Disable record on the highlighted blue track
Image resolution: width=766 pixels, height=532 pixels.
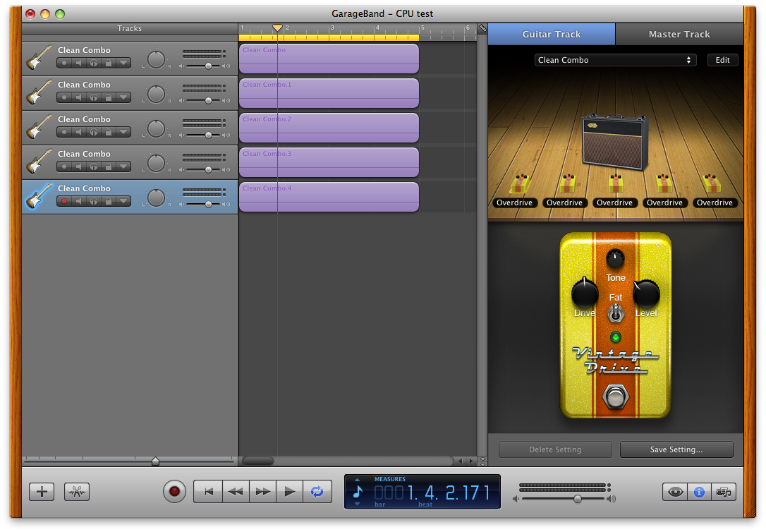click(x=64, y=201)
